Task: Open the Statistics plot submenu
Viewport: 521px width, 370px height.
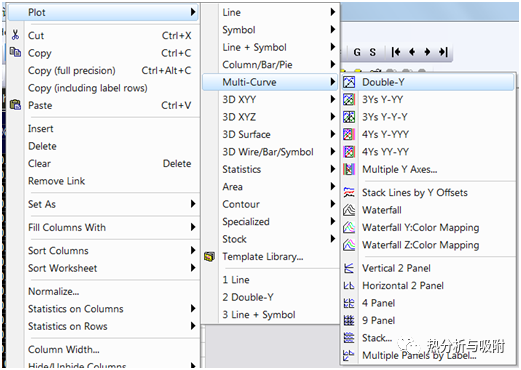Action: (x=270, y=169)
